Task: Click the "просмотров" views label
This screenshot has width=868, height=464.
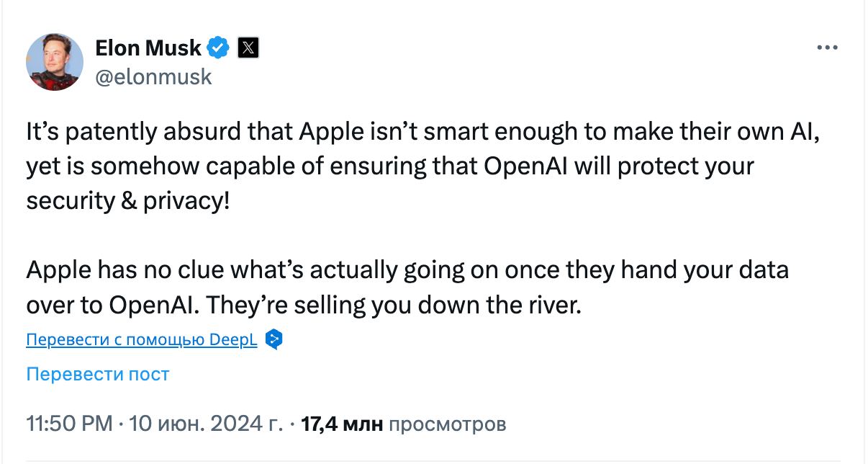Action: click(447, 424)
